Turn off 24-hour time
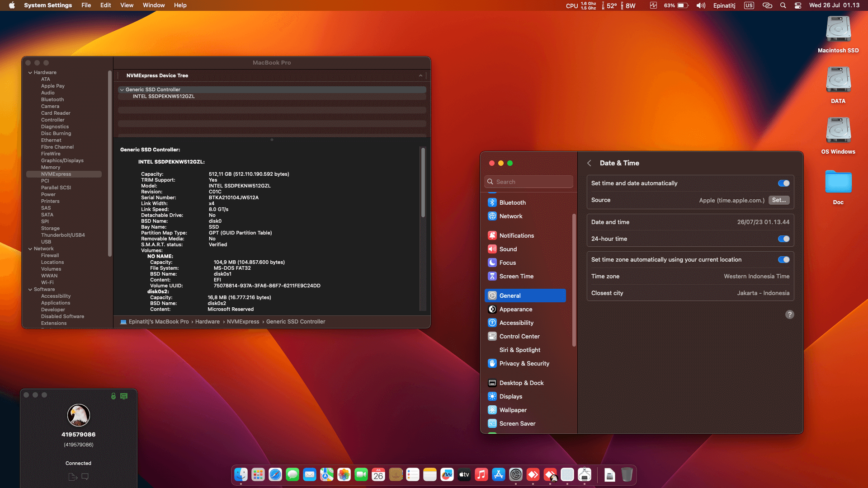Screen dimensions: 868x488 coord(783,239)
